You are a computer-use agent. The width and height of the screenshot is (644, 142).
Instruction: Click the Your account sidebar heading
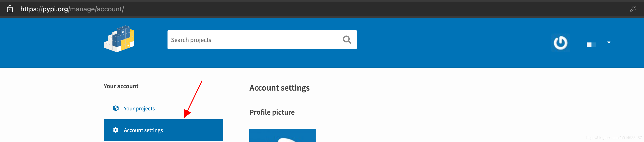click(121, 86)
